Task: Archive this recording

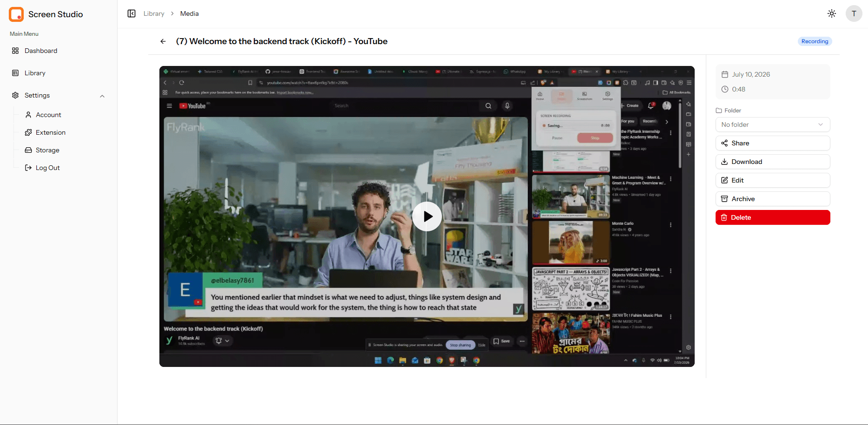Action: point(773,199)
